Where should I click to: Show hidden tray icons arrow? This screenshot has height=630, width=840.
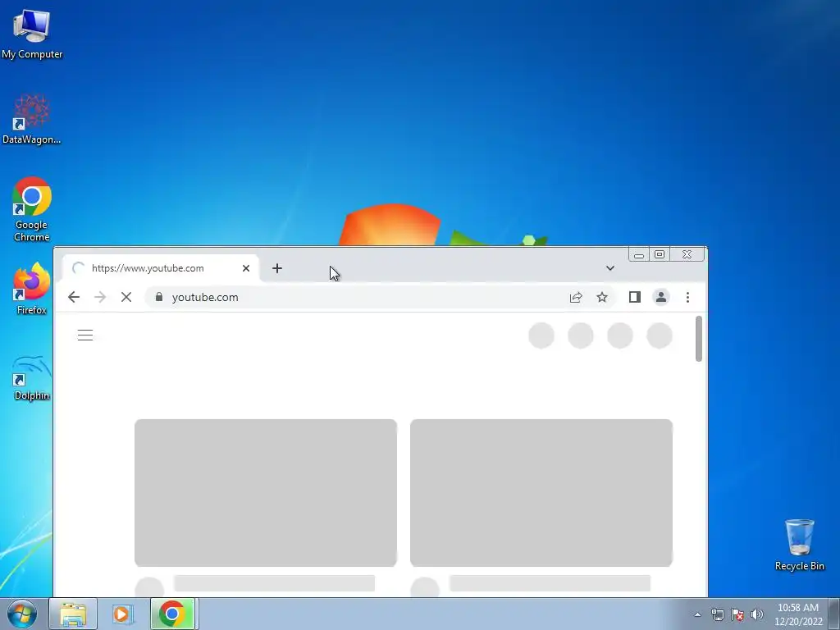point(697,614)
